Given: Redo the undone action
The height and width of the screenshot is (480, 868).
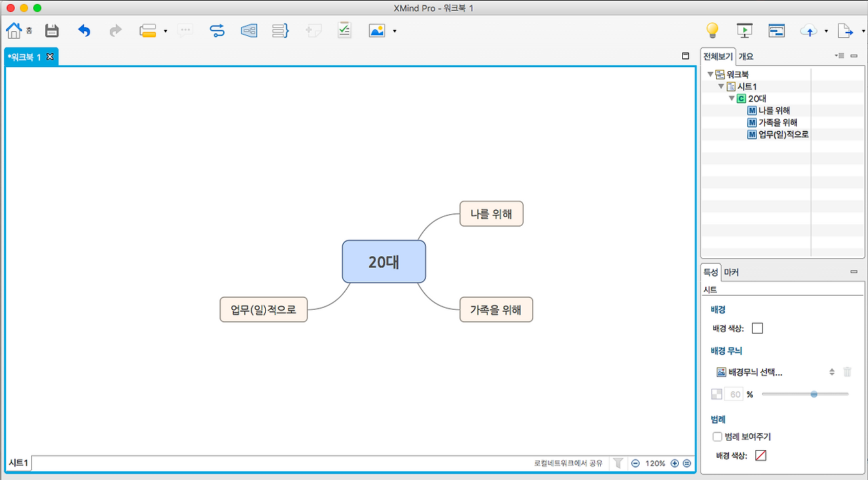Looking at the screenshot, I should (x=115, y=31).
